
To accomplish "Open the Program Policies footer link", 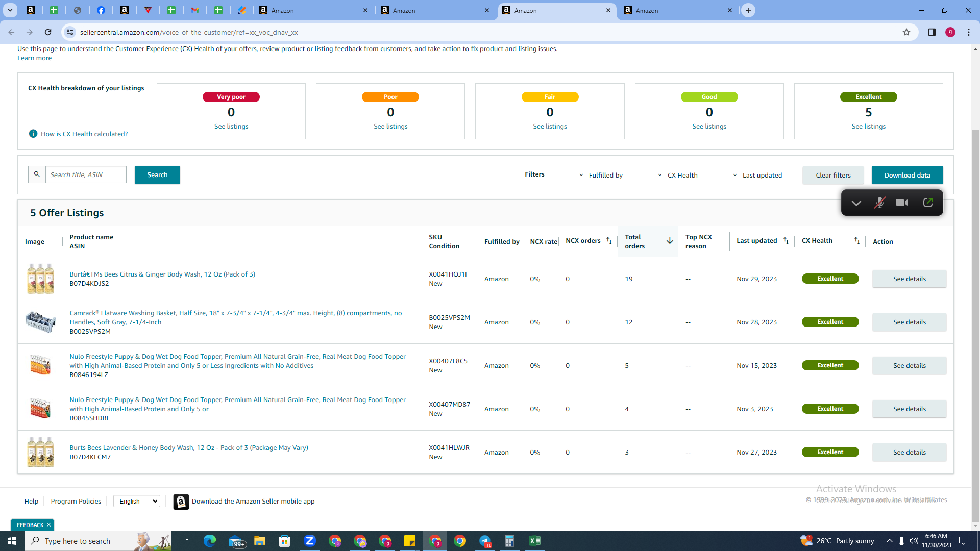I will [x=76, y=501].
